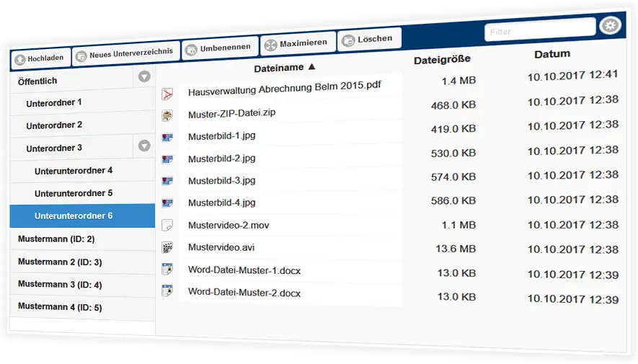Select file Musterbild-4.jpg
Viewport: 638px width, 364px height.
tap(222, 203)
